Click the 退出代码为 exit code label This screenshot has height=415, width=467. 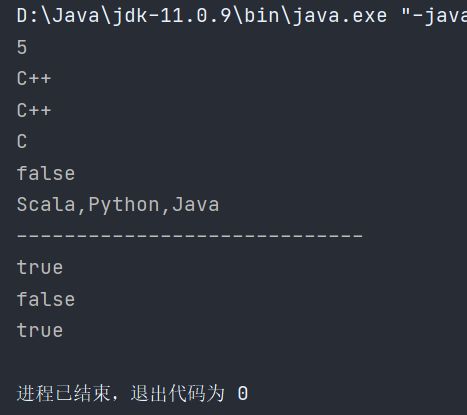pyautogui.click(x=178, y=393)
